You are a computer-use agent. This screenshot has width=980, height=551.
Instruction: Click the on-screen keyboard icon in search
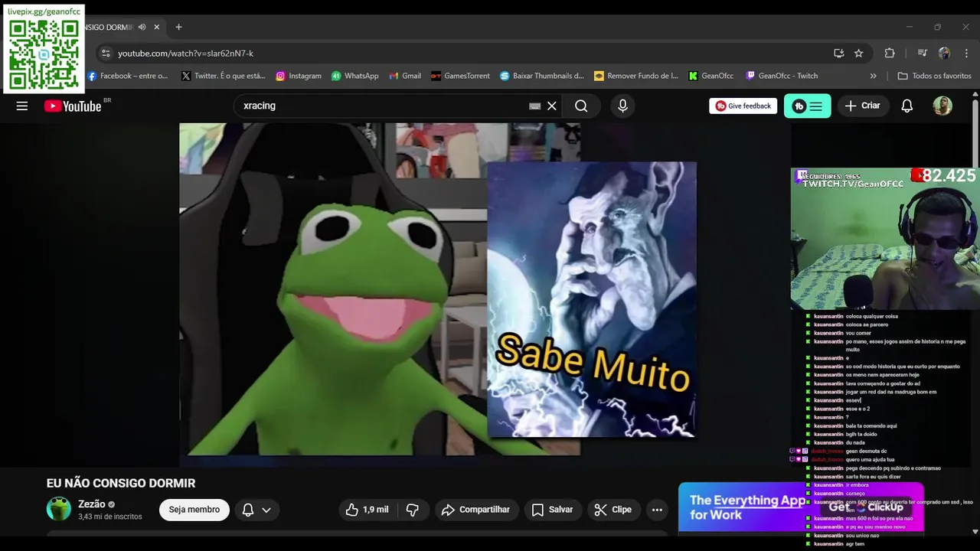(534, 106)
